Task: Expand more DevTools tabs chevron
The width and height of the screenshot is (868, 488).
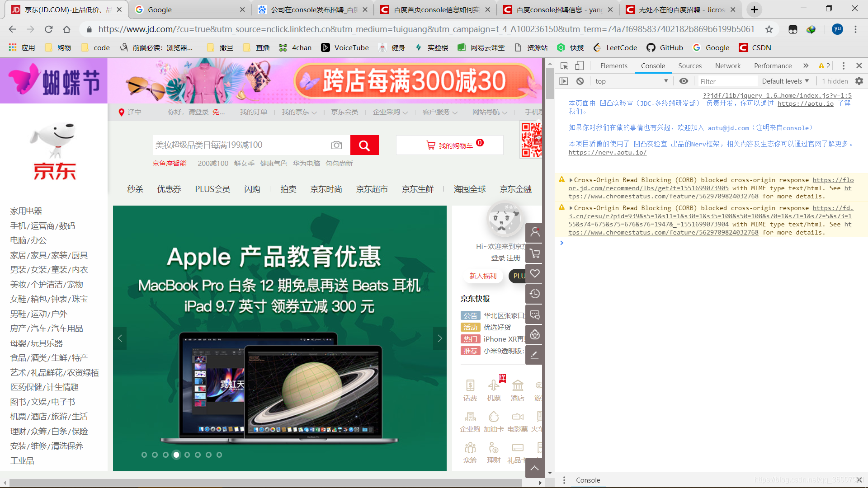Action: pos(806,66)
